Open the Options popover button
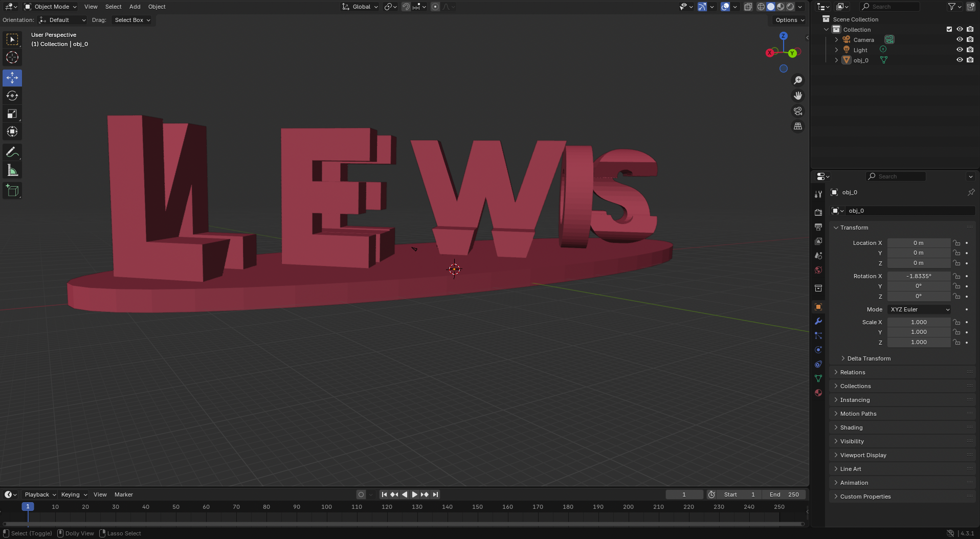The width and height of the screenshot is (980, 539). pos(789,20)
